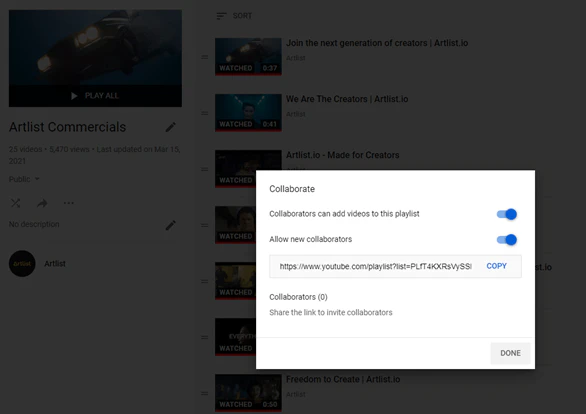
Task: Share the playlist using the arrow icon
Action: (x=42, y=203)
